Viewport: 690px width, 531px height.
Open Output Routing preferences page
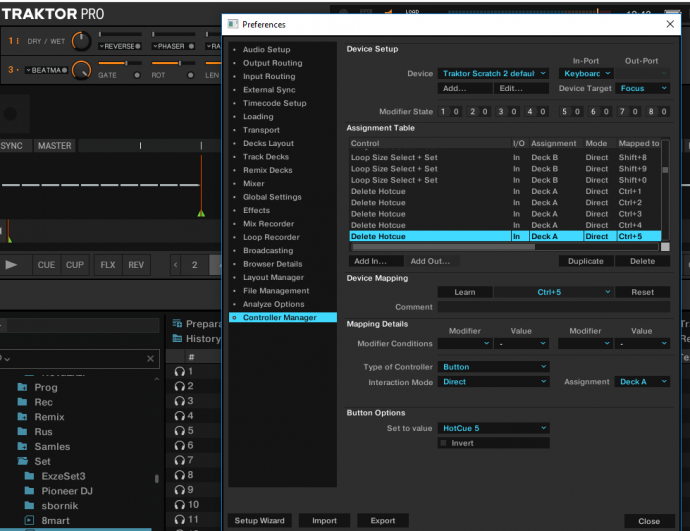point(272,63)
